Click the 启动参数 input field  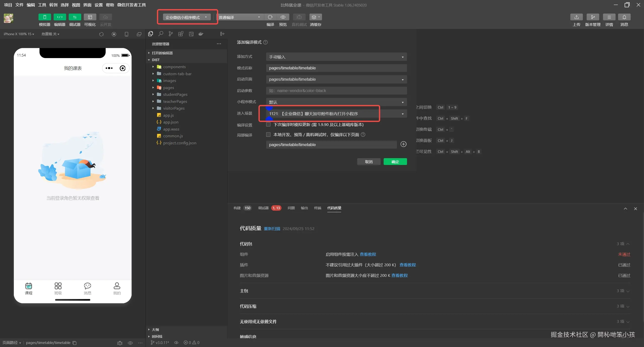click(x=336, y=91)
